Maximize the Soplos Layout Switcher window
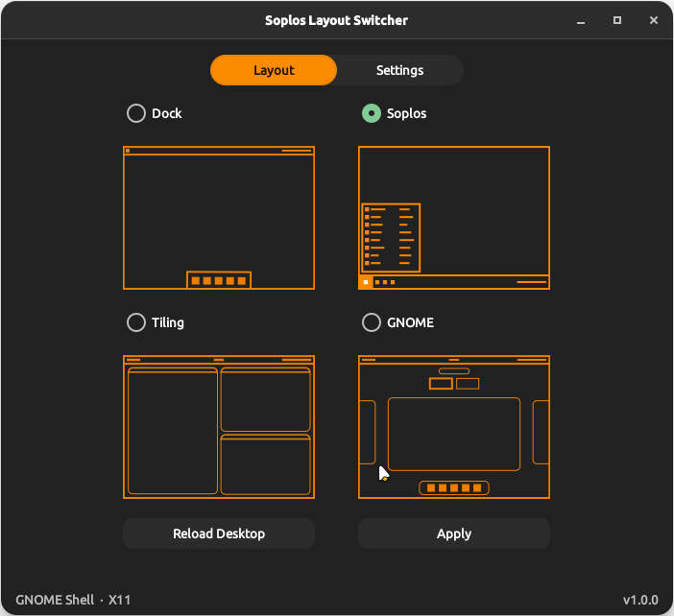The height and width of the screenshot is (616, 674). click(x=617, y=20)
